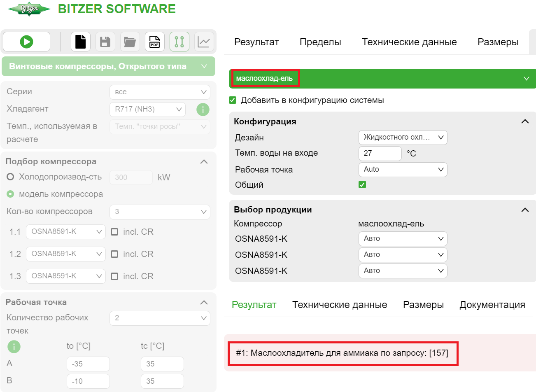Open the performance graph icon

coord(204,42)
